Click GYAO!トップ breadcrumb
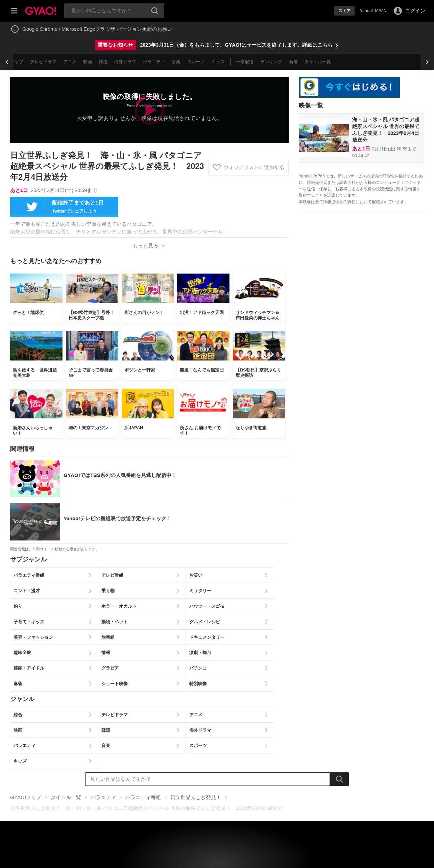Viewport: 434px width, 868px height. 26,797
